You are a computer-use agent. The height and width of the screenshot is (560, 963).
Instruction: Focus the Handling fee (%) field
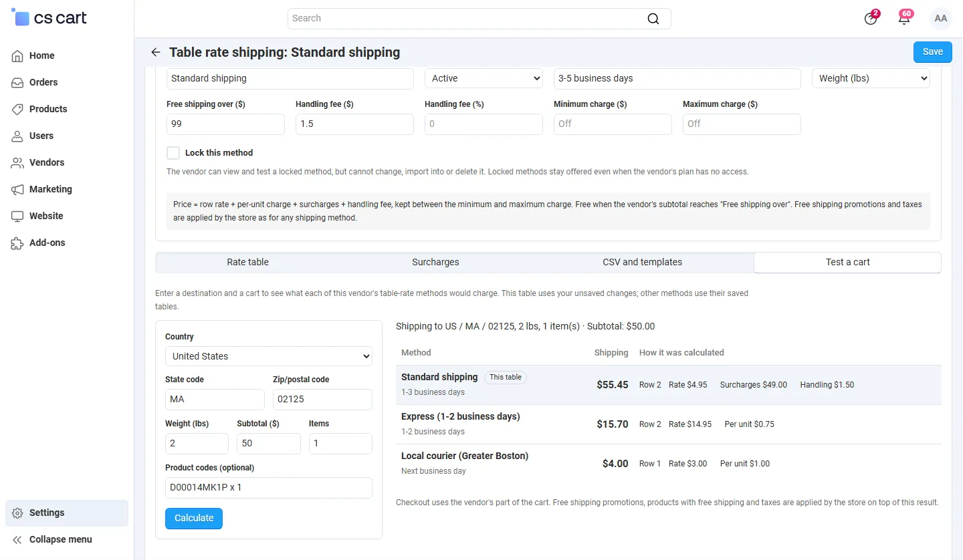coord(484,124)
